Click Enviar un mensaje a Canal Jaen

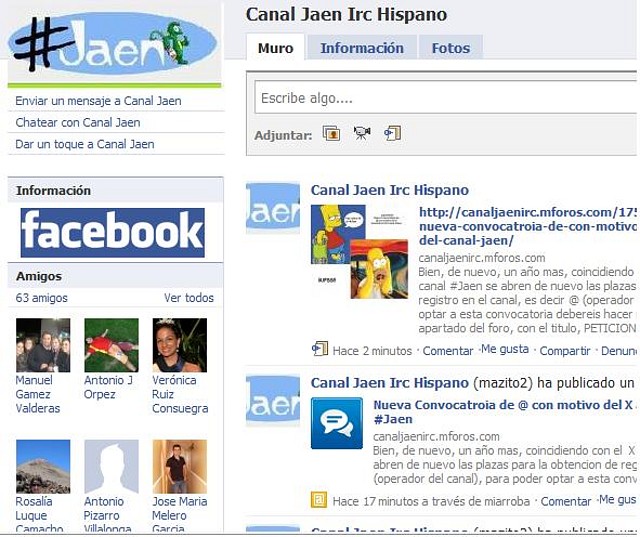point(98,101)
